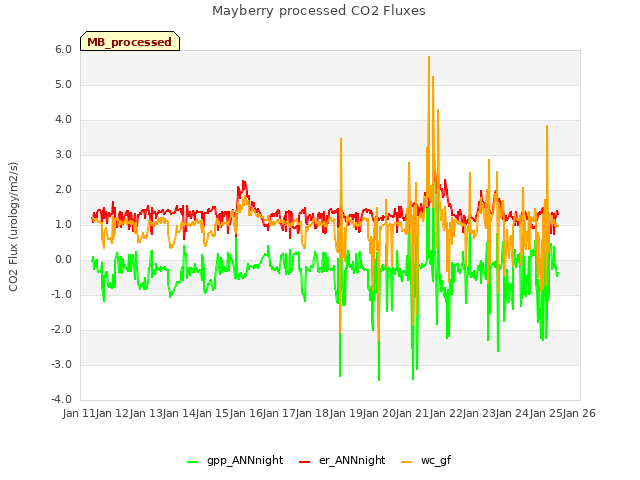Click the Jan 23 x-axis label

pos(479,413)
